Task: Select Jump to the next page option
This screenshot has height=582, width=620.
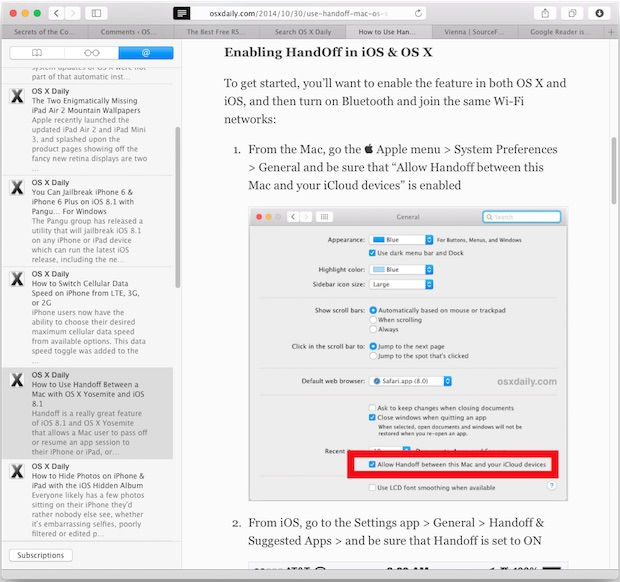Action: [x=373, y=346]
